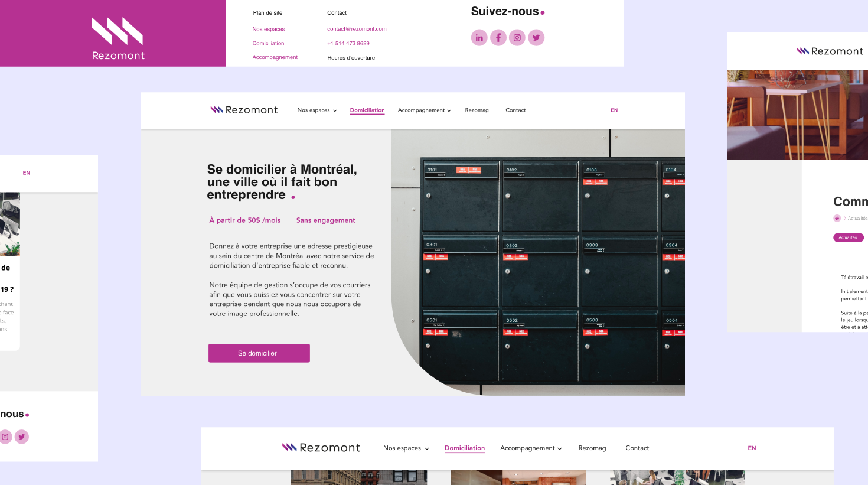Open the Instagram icon in the top footer
This screenshot has height=485, width=868.
517,38
